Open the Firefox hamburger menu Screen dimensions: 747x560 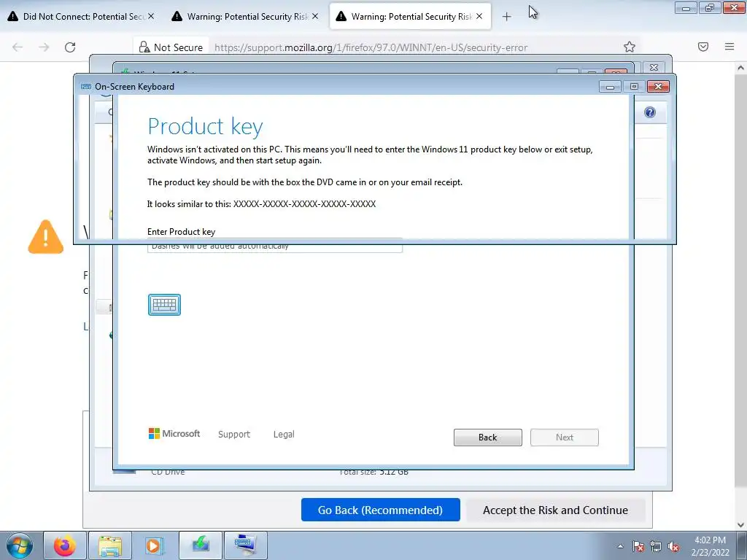coord(729,47)
